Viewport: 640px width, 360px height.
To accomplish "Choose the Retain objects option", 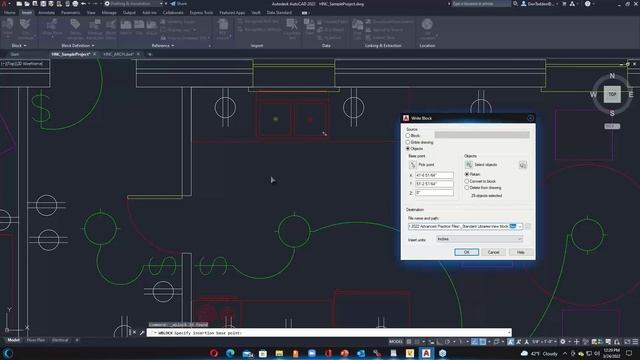I will (x=467, y=174).
